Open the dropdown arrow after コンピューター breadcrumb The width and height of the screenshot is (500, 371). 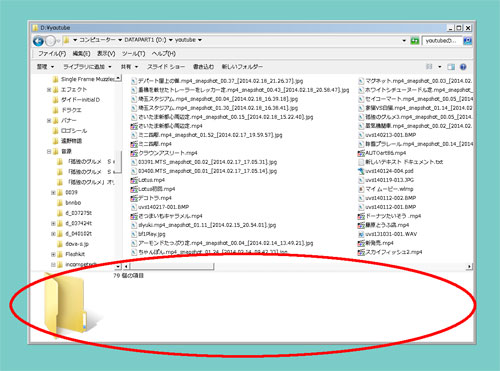[120, 40]
